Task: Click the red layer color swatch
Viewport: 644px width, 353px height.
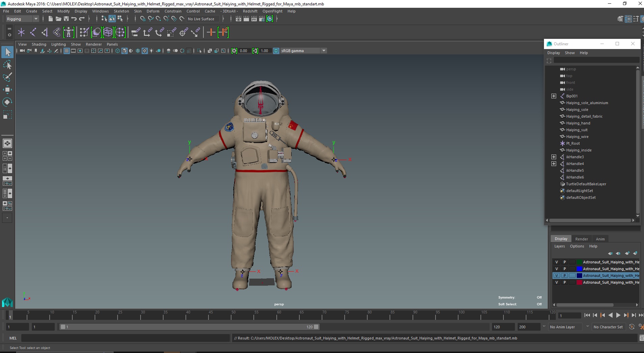Action: click(579, 282)
